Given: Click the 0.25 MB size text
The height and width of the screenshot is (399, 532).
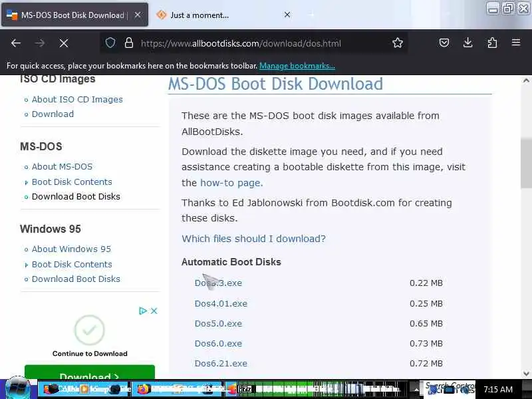Looking at the screenshot, I should [x=426, y=304].
